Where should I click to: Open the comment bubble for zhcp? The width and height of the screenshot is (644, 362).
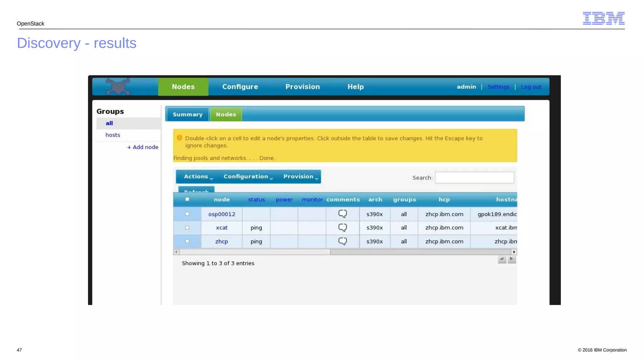coord(342,241)
